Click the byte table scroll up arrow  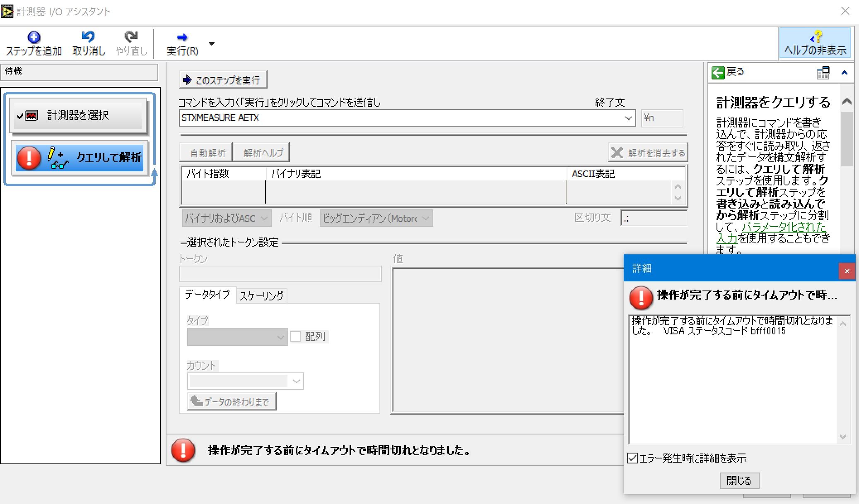point(678,186)
